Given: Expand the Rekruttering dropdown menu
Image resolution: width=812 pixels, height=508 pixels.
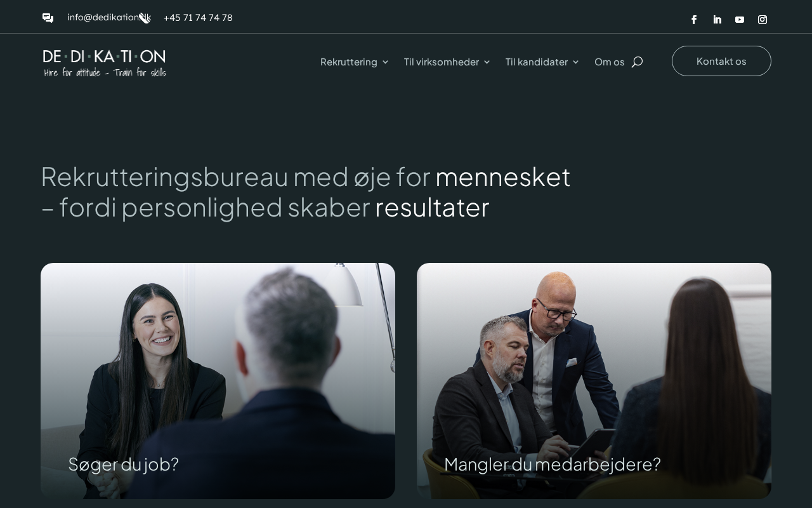Looking at the screenshot, I should pyautogui.click(x=354, y=62).
